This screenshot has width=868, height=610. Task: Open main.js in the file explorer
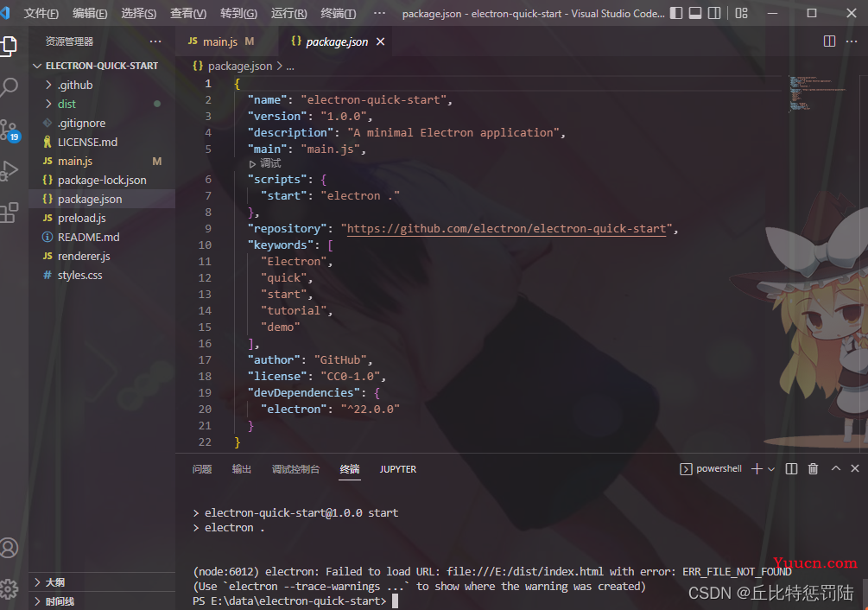[x=102, y=161]
